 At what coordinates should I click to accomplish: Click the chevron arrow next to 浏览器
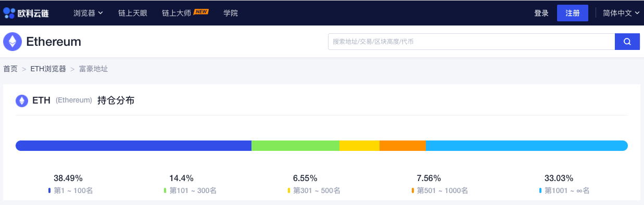100,13
